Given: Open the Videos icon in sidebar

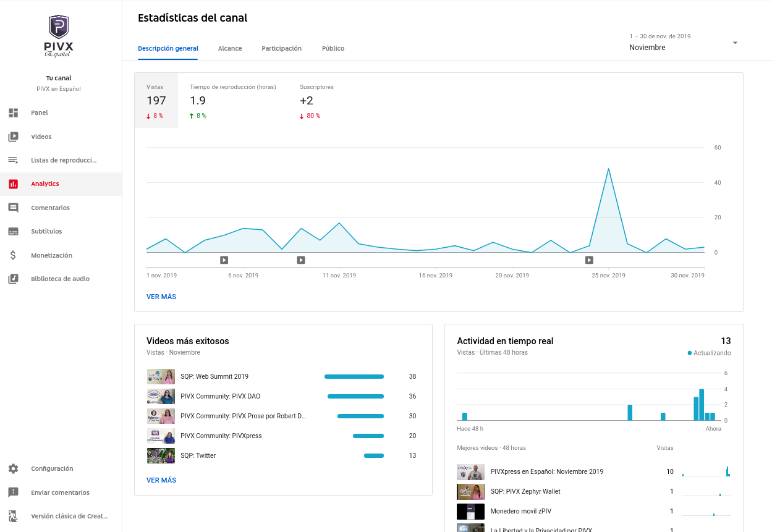Looking at the screenshot, I should click(13, 137).
